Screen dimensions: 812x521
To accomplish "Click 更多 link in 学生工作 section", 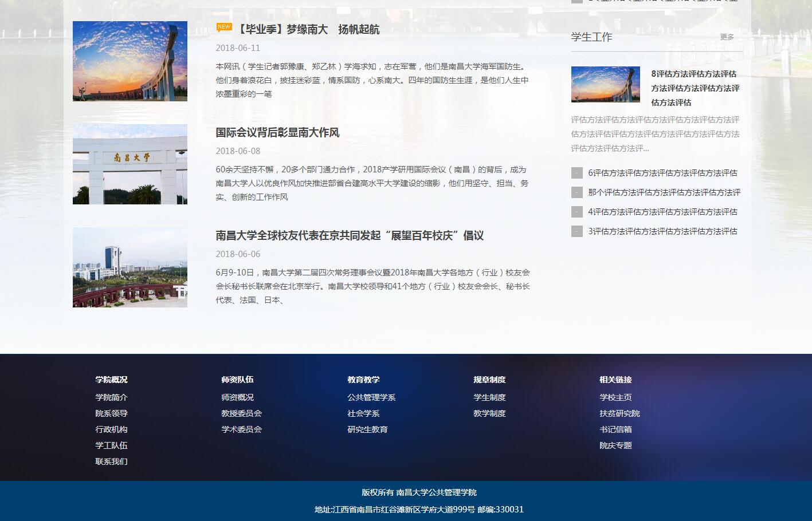I will [727, 37].
